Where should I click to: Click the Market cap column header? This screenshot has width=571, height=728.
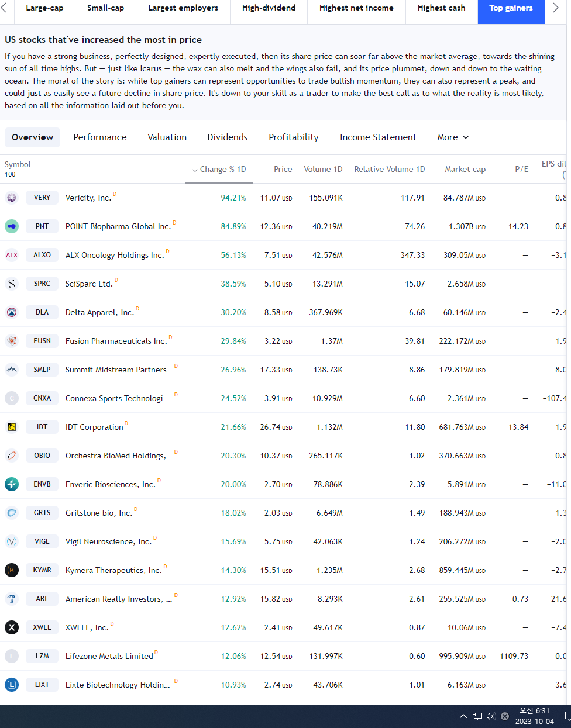click(x=465, y=169)
